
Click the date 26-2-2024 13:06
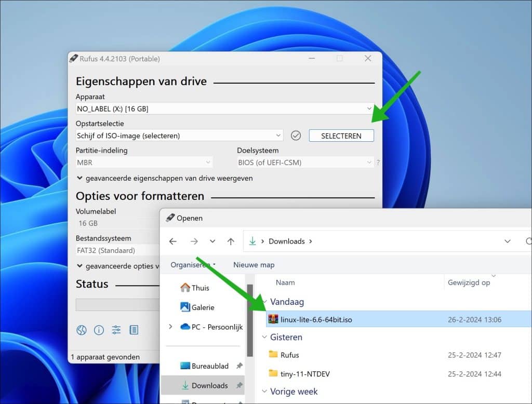coord(474,319)
